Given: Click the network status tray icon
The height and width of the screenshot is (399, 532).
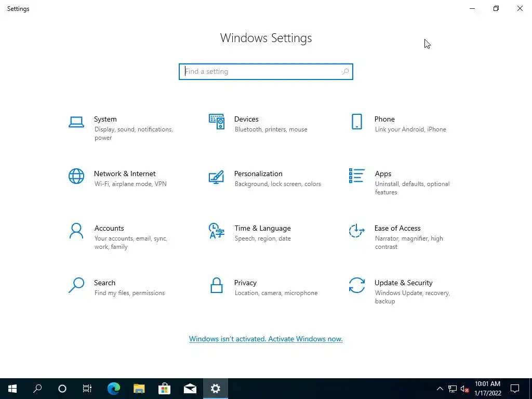Looking at the screenshot, I should (453, 389).
